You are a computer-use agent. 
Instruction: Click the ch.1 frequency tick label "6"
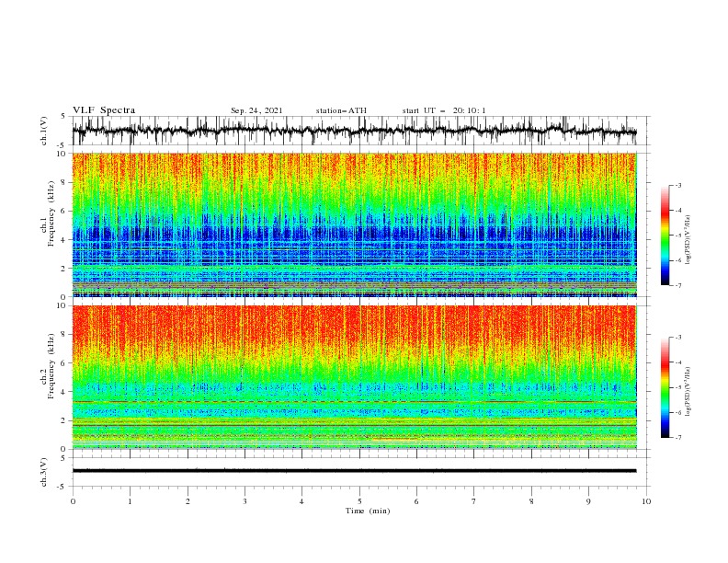(63, 211)
